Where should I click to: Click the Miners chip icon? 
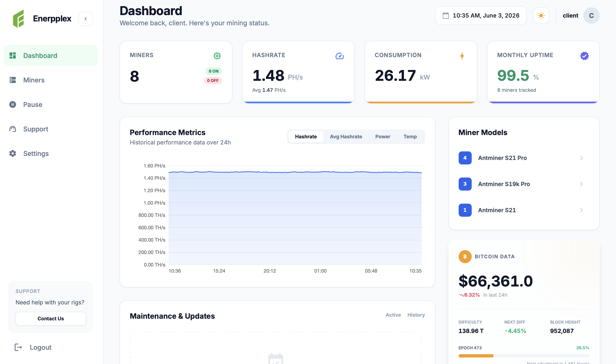pyautogui.click(x=217, y=56)
